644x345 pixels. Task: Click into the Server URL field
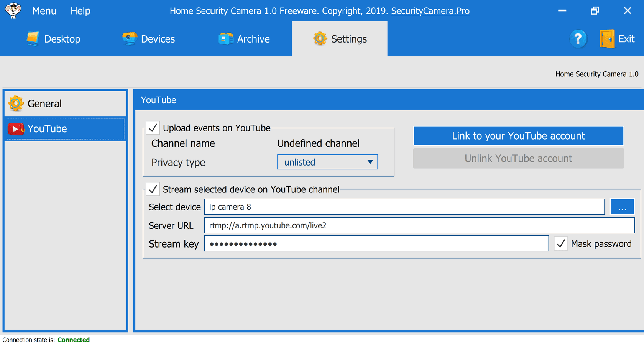419,225
